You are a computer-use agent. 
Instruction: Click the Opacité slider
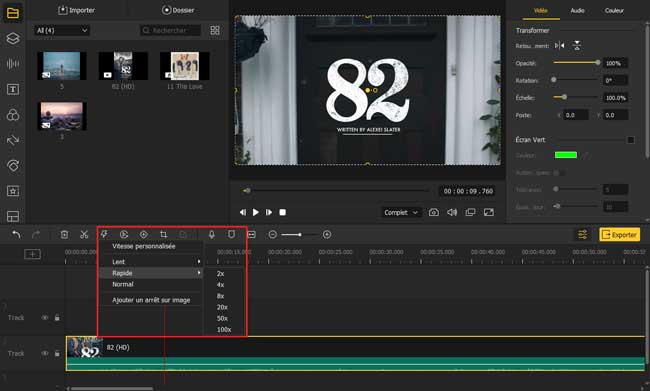[577, 63]
